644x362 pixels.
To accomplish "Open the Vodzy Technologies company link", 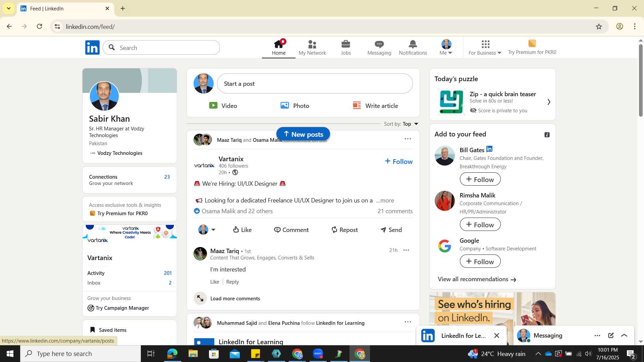I will 116,153.
